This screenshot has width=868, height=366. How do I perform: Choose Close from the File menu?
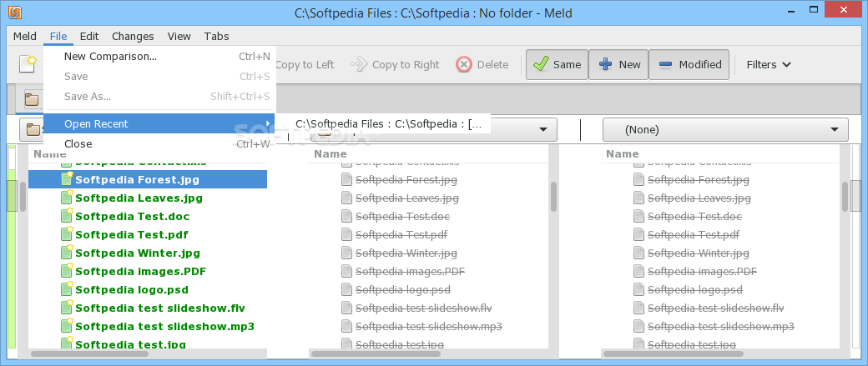pos(159,143)
